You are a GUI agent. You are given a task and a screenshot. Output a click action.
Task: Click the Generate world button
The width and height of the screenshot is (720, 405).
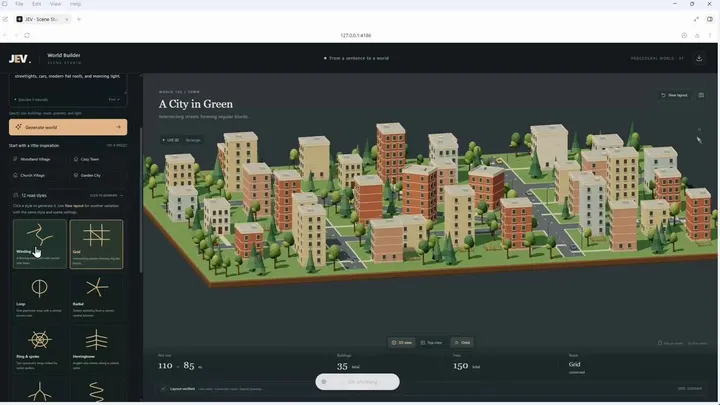tap(68, 127)
